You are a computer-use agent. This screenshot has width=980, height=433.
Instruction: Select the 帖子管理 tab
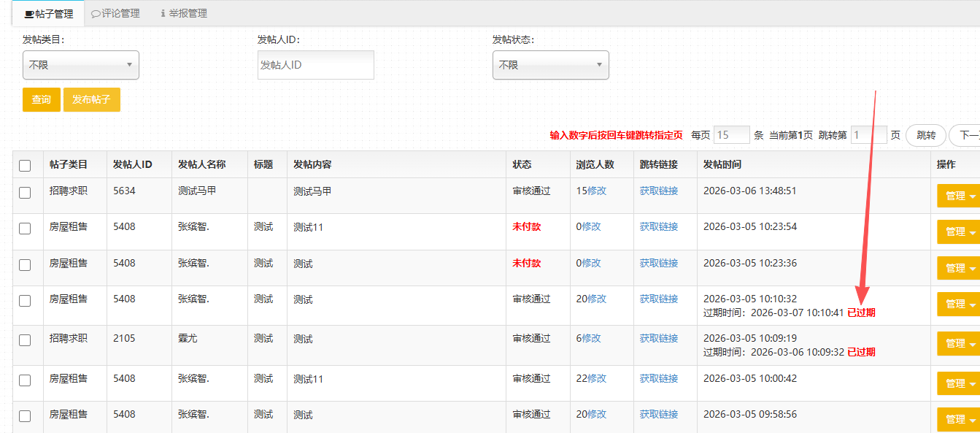click(48, 13)
